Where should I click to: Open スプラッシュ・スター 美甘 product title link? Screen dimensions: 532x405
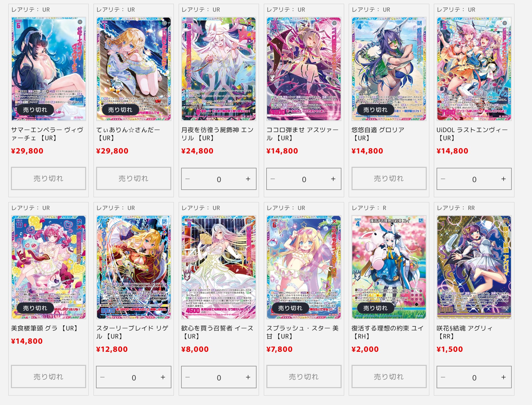[x=302, y=332]
